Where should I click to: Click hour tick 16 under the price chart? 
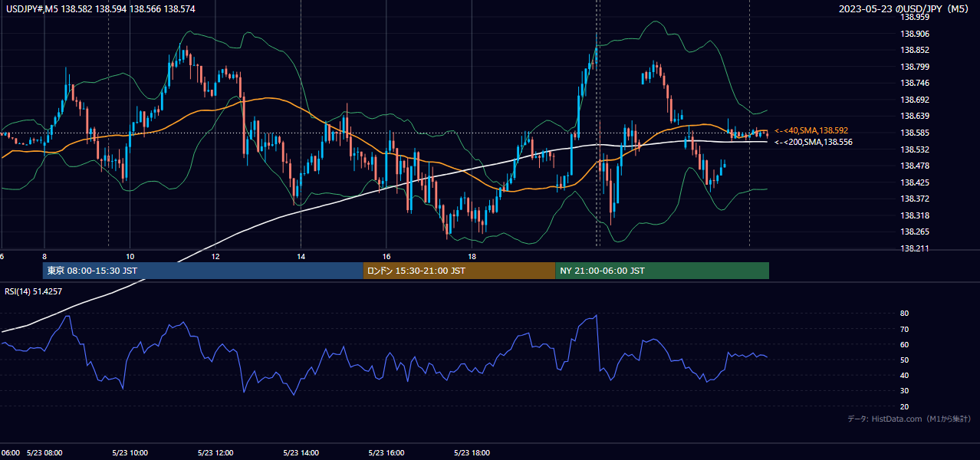click(386, 256)
